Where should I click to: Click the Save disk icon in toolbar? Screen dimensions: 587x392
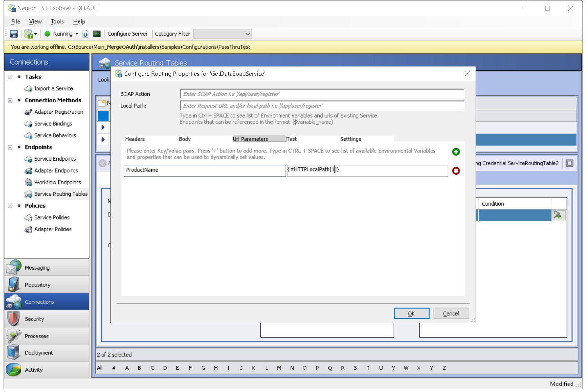[x=14, y=34]
